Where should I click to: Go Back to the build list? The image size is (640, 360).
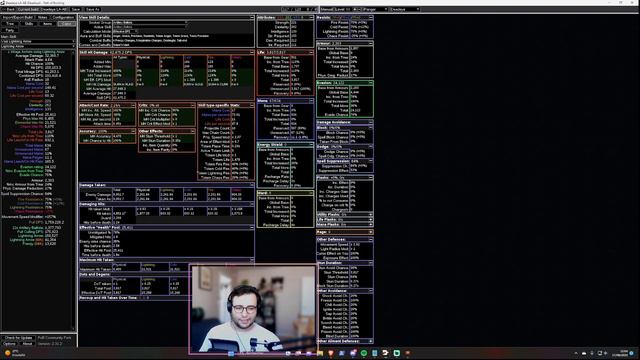pyautogui.click(x=9, y=9)
